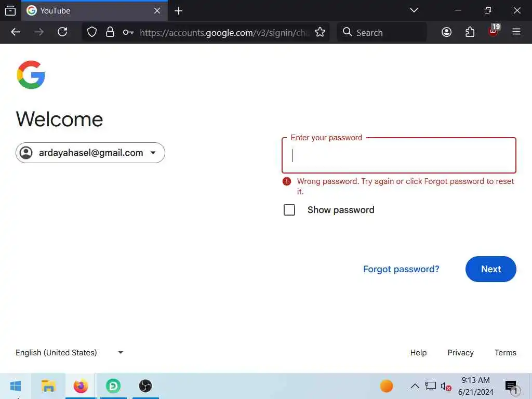Expand the English (United States) language selector
The image size is (532, 399).
click(70, 353)
